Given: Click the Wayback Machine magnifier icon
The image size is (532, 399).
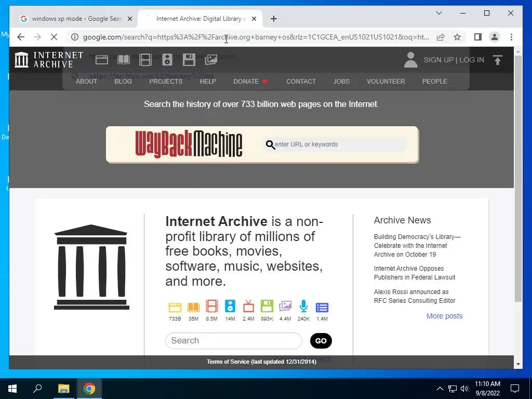Looking at the screenshot, I should tap(270, 145).
